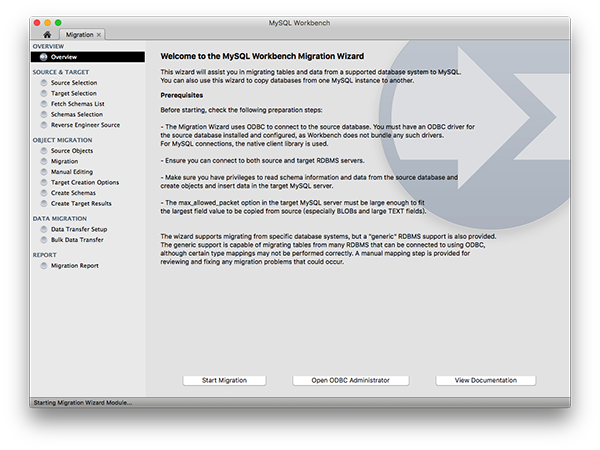Image resolution: width=600 pixels, height=450 pixels.
Task: Go to Target Selection step
Action: pos(73,93)
